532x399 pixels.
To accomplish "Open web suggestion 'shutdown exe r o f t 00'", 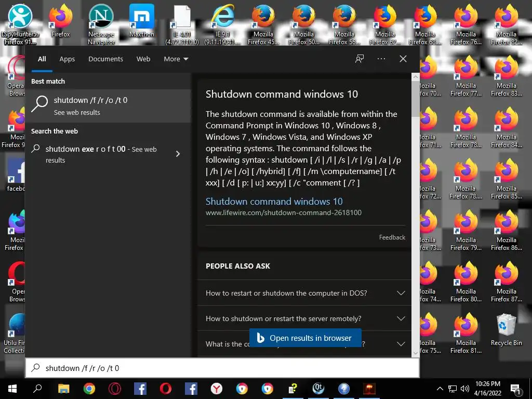I will pos(101,154).
